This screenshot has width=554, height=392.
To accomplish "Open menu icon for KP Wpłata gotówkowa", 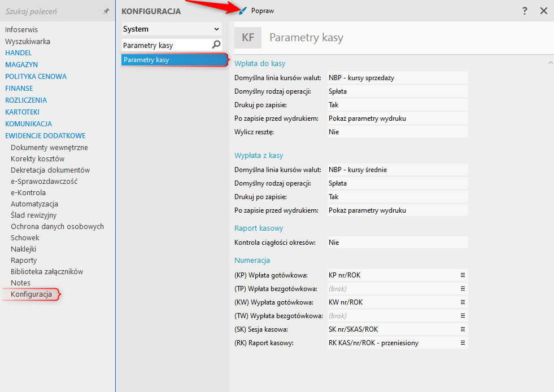I will (463, 275).
